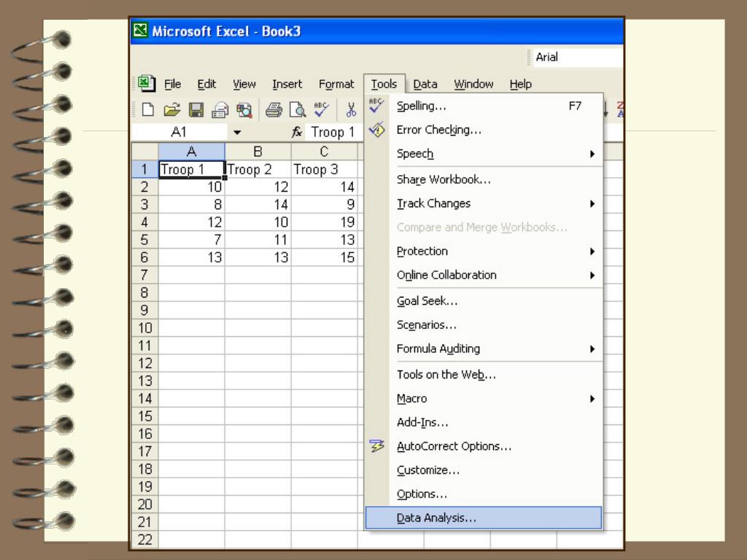Click the Print Preview icon
The height and width of the screenshot is (560, 747).
click(x=298, y=110)
